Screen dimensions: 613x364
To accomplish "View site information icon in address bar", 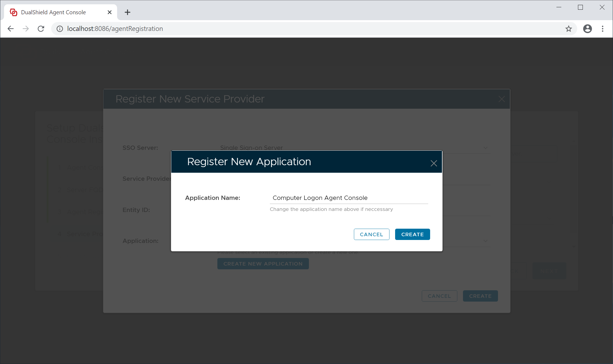I will coord(60,29).
